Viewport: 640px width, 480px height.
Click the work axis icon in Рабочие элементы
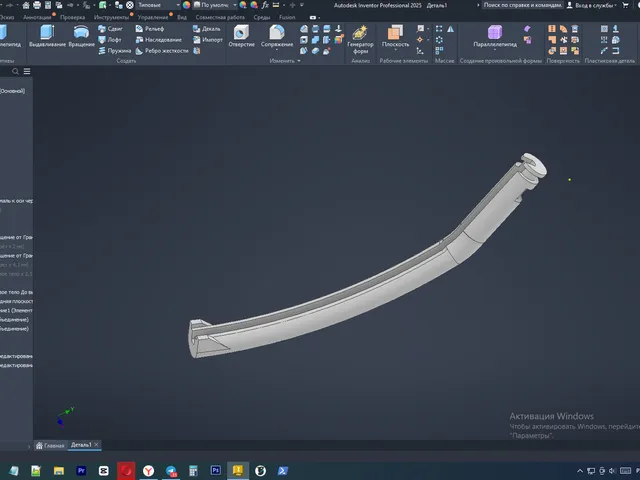(420, 29)
